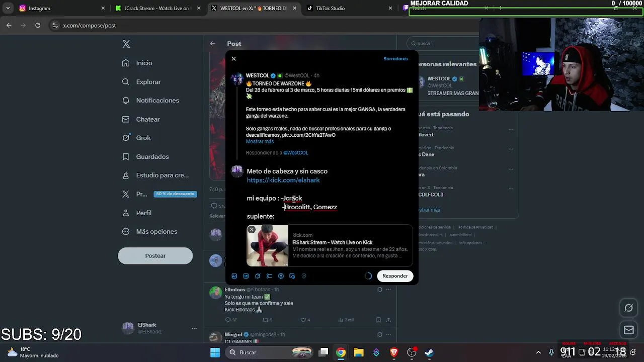Add a GIF to the reply

coord(246,276)
